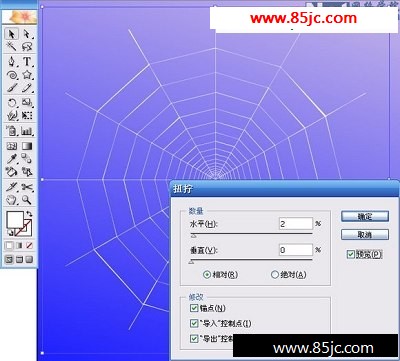Click the 水平(H) horizontal slider handle
This screenshot has width=400, height=361.
193,236
